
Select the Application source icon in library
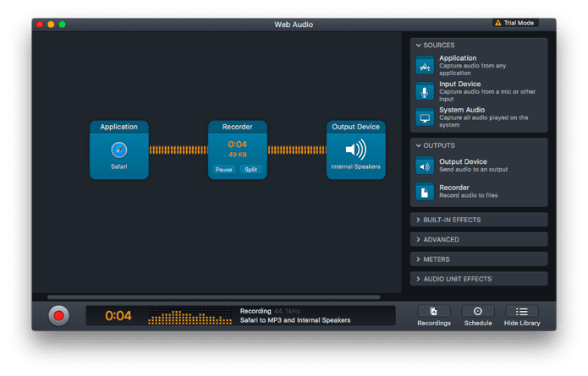[x=425, y=66]
